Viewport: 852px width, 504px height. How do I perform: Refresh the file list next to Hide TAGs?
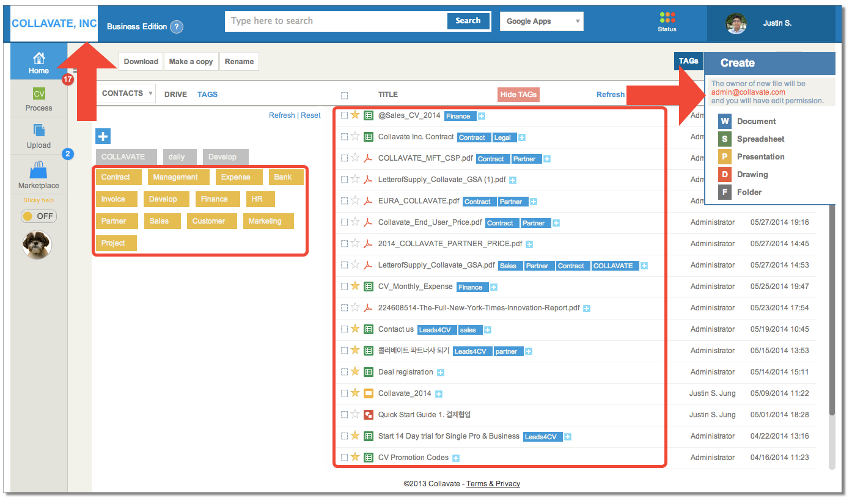tap(611, 95)
